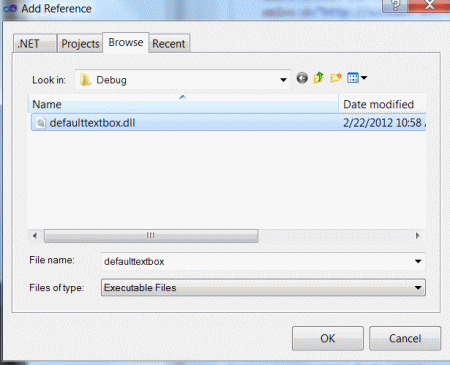Click the Help question mark button

pyautogui.click(x=395, y=5)
